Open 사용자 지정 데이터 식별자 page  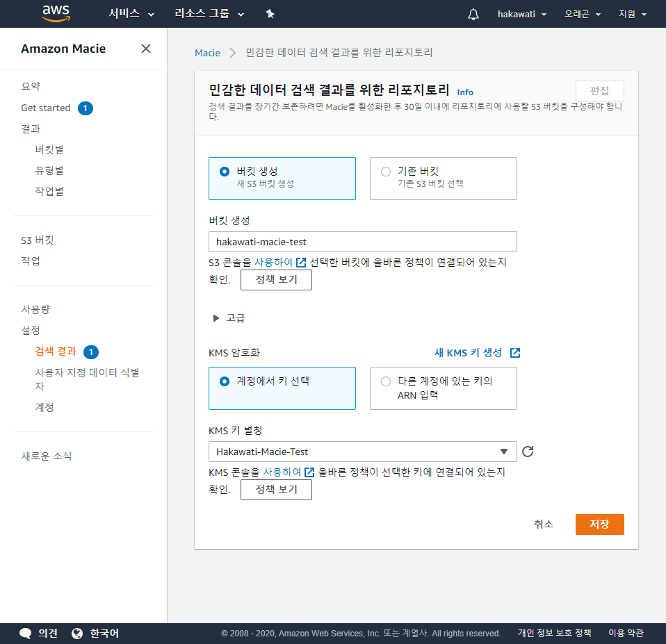point(87,379)
